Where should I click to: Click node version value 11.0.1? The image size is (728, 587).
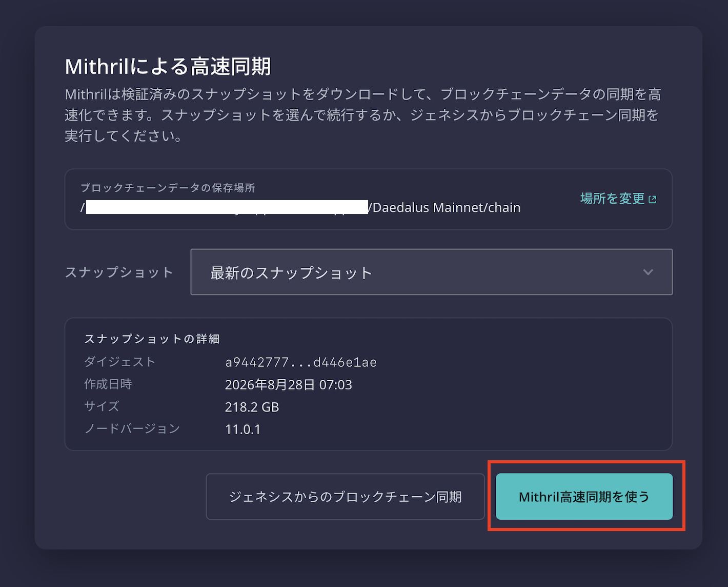[243, 429]
